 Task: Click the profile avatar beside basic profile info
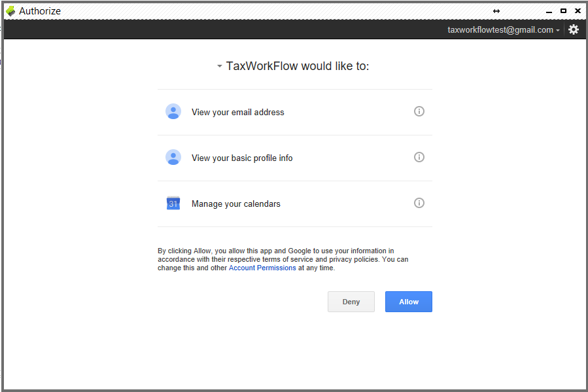tap(173, 158)
